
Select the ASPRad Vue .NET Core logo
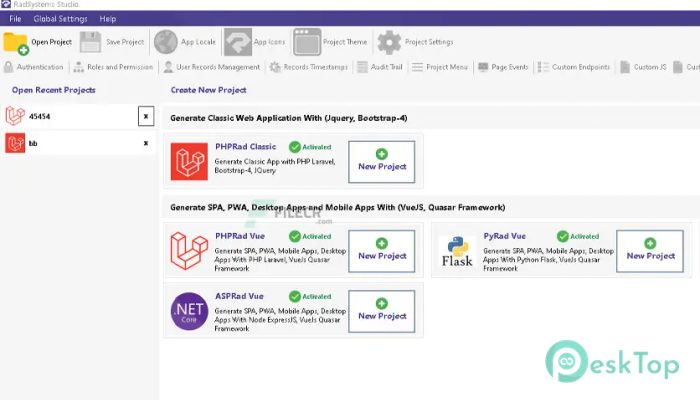coord(189,309)
